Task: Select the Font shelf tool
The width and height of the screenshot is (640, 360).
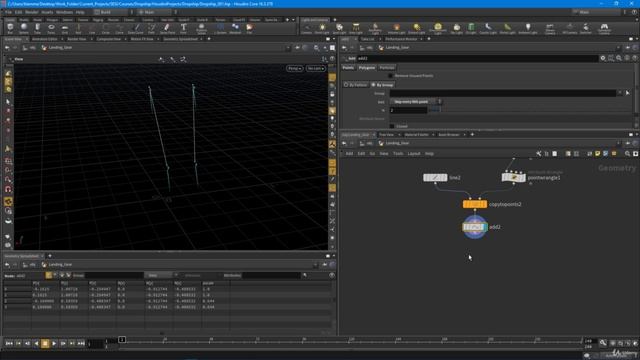Action: [x=184, y=28]
